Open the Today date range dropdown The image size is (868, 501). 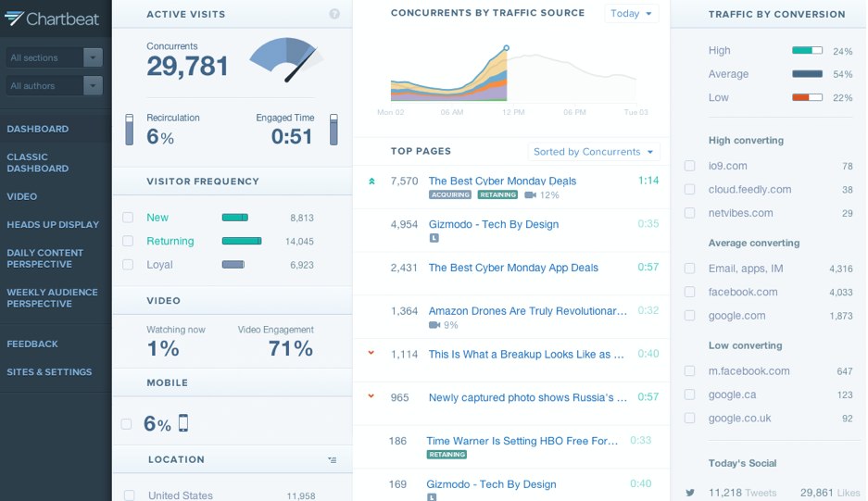click(x=632, y=13)
